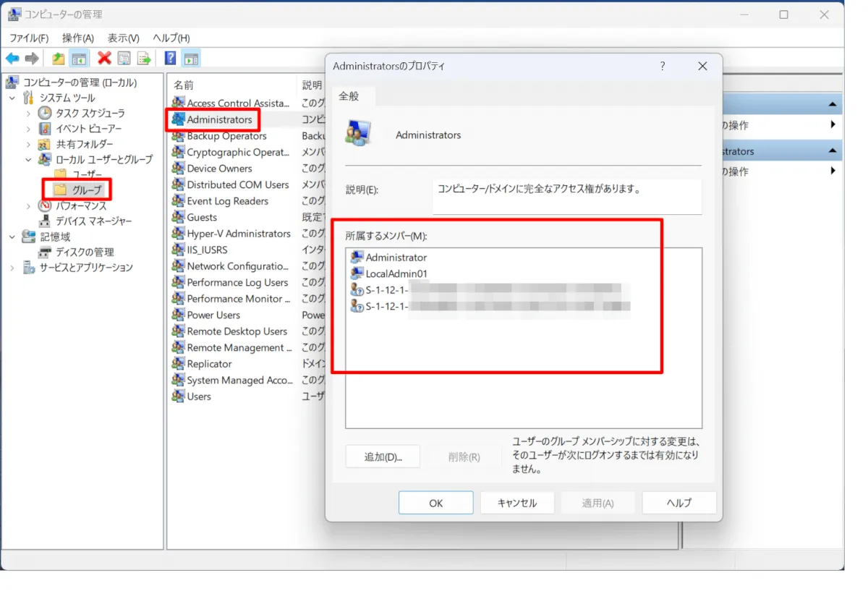This screenshot has height=594, width=868.
Task: Collapse the システム ツール tree node
Action: (12, 98)
